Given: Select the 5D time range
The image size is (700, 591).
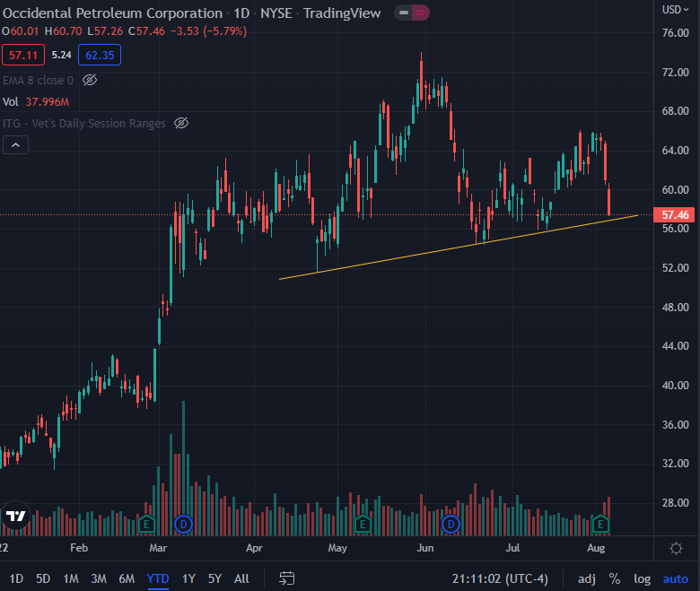Looking at the screenshot, I should 43,578.
